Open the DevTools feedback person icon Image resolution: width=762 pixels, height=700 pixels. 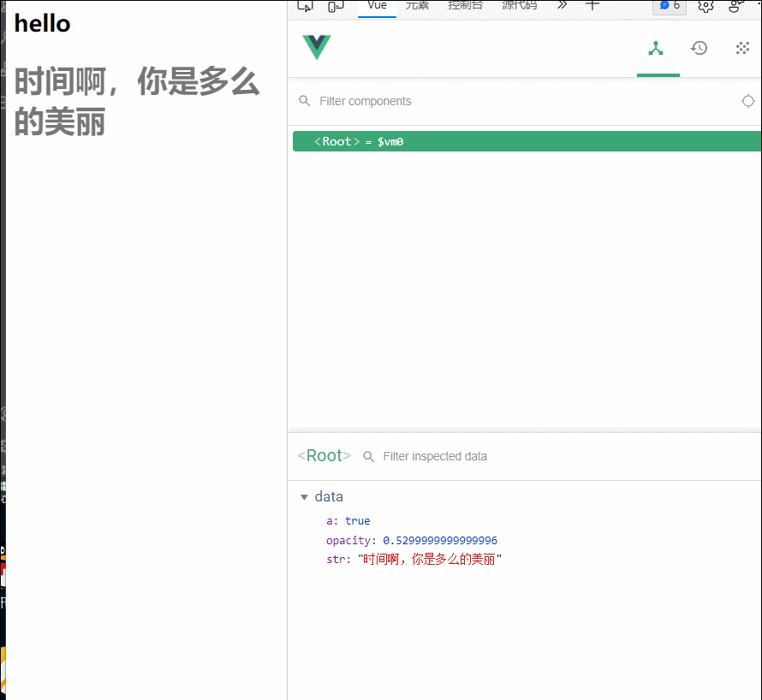pyautogui.click(x=736, y=6)
